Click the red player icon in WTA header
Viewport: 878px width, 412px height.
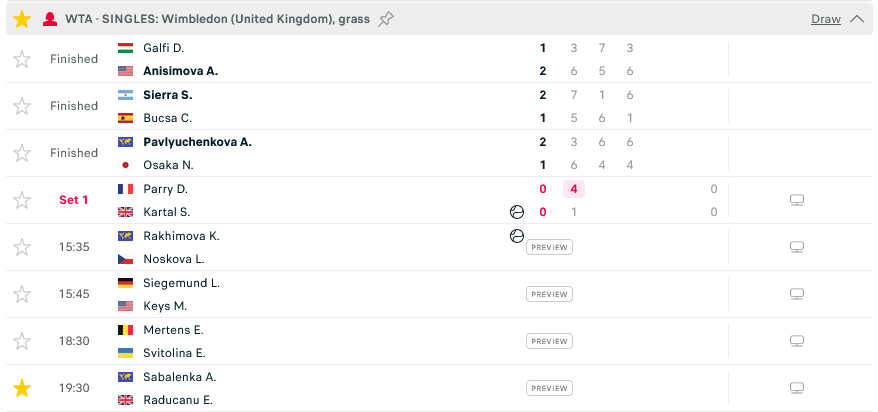(x=50, y=20)
